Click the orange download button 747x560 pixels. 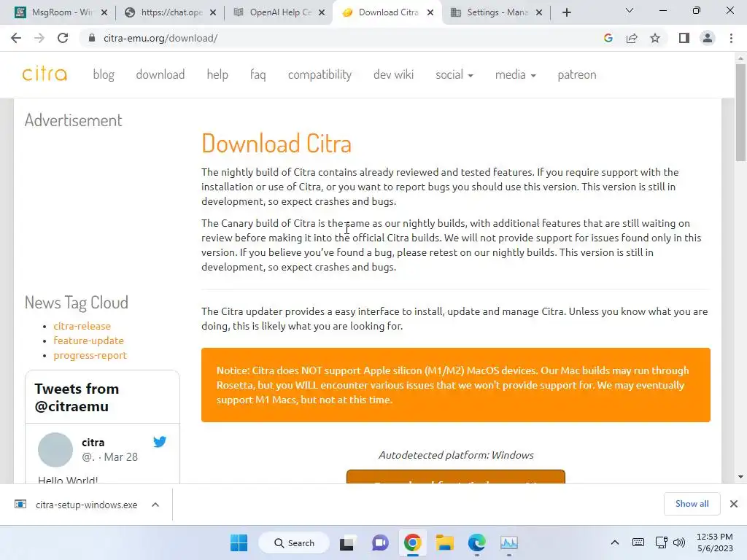[456, 477]
